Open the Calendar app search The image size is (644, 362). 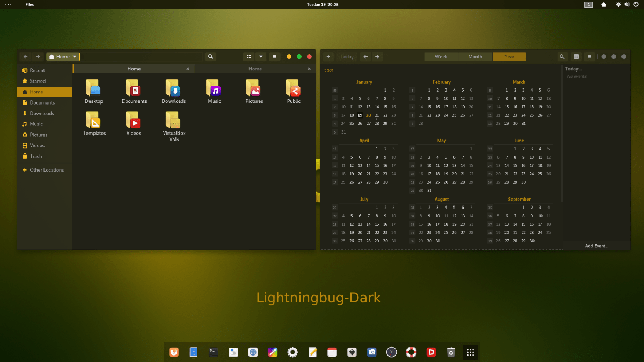561,56
